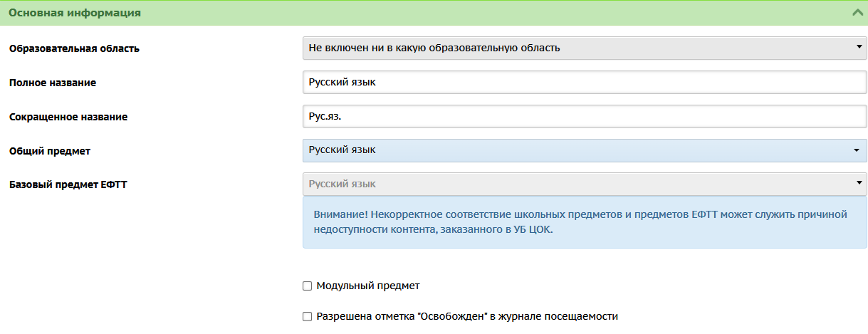This screenshot has width=868, height=334.
Task: Click the "Освобожден" в журнале посещаемости label text
Action: click(518, 316)
